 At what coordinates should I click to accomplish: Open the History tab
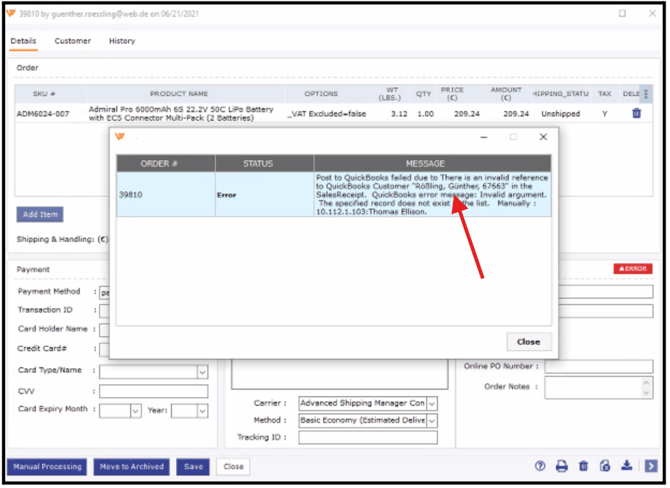coord(122,41)
